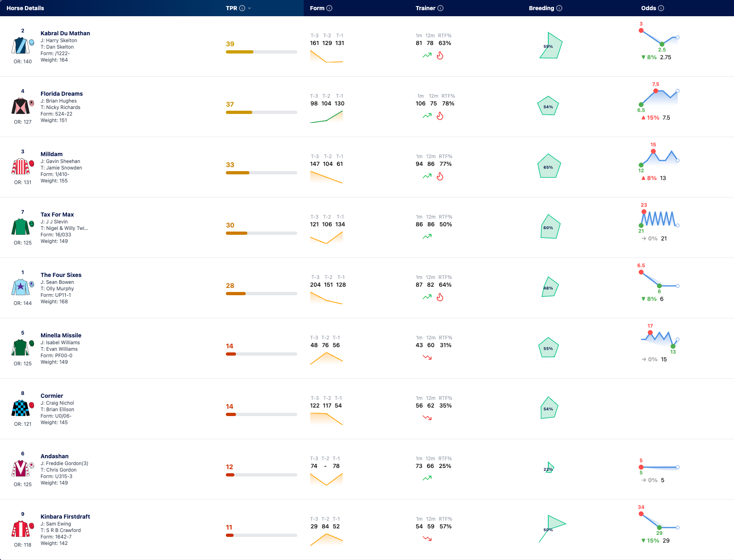Select the Odds column header
The height and width of the screenshot is (560, 734).
pyautogui.click(x=648, y=8)
